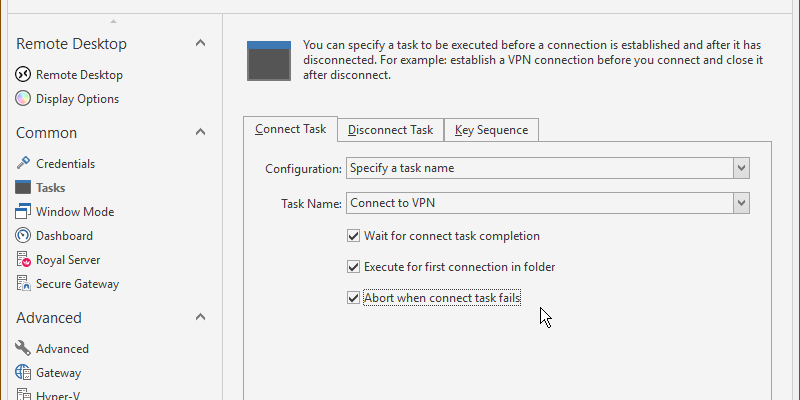Screen dimensions: 800x400
Task: Collapse the Common section chevron
Action: coord(200,132)
